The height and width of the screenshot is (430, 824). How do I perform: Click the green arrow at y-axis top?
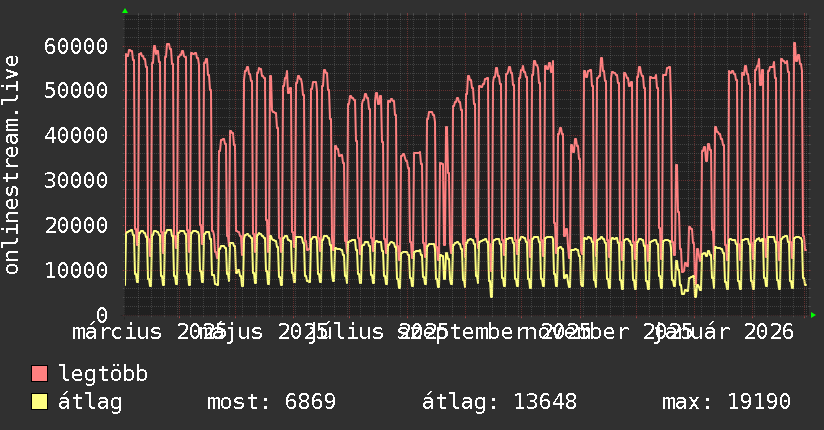click(125, 11)
